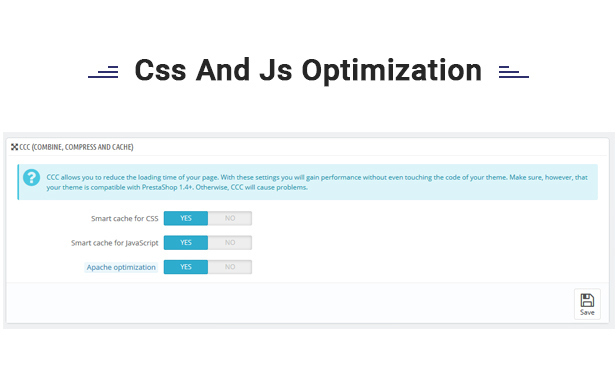Click the question mark help icon
Viewport: 616px width, 388px height.
pyautogui.click(x=31, y=178)
